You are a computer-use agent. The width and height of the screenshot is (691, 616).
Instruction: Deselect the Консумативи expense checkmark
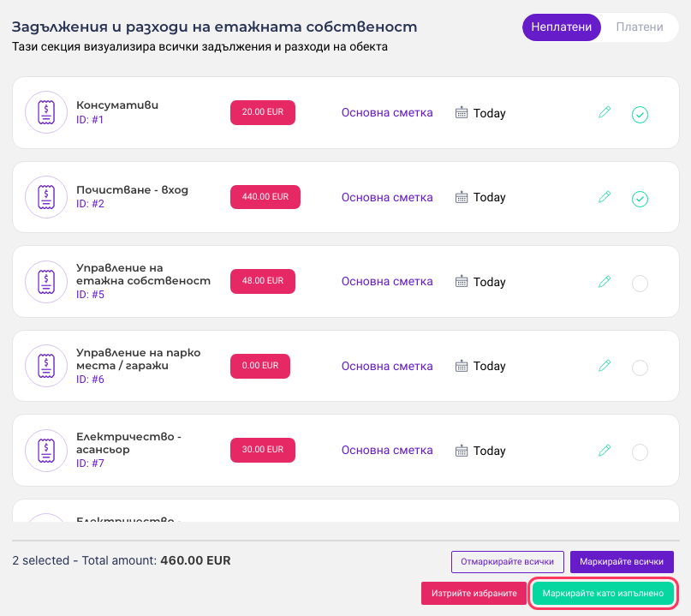[640, 115]
